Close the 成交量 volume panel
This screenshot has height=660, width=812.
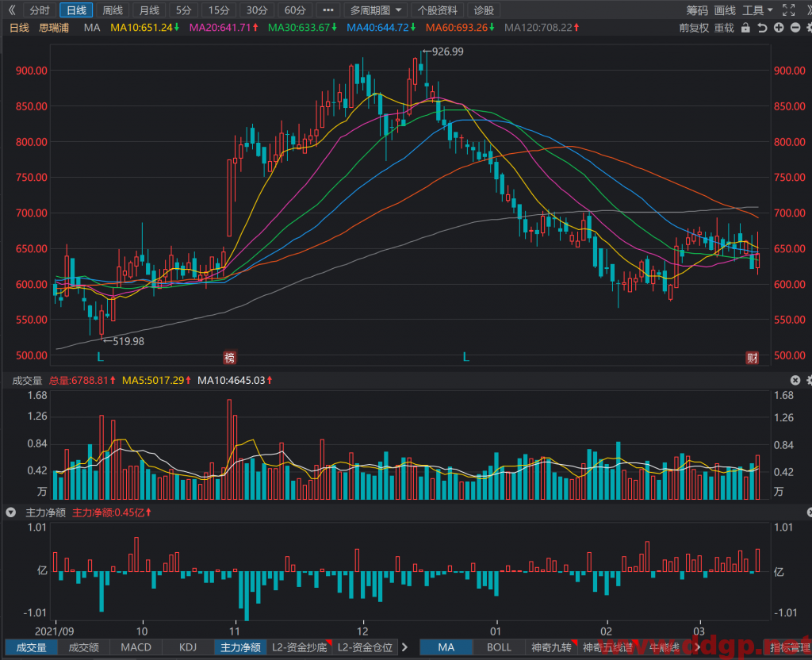795,380
